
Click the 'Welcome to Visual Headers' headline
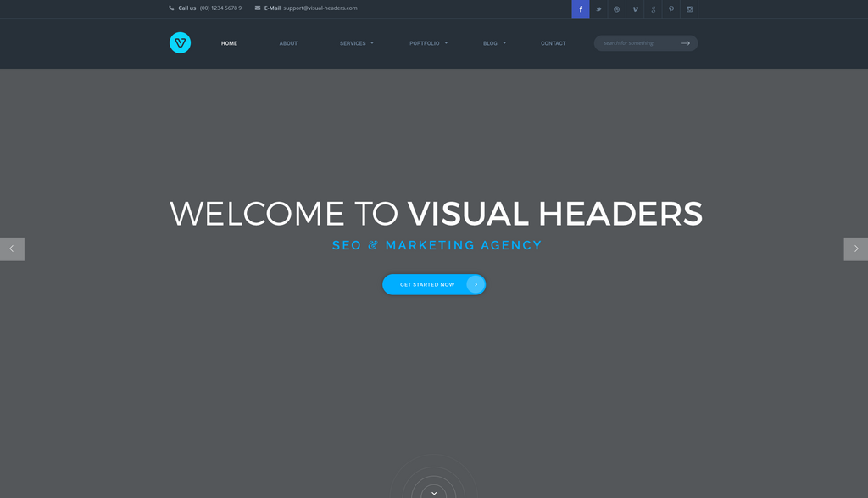point(436,213)
